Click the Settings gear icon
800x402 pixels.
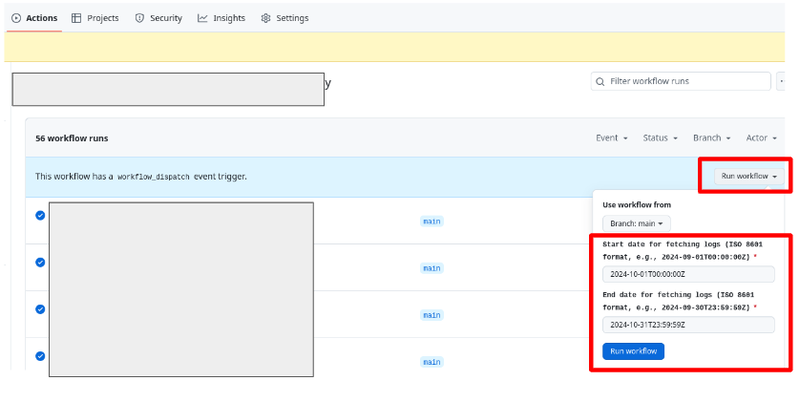coord(265,18)
